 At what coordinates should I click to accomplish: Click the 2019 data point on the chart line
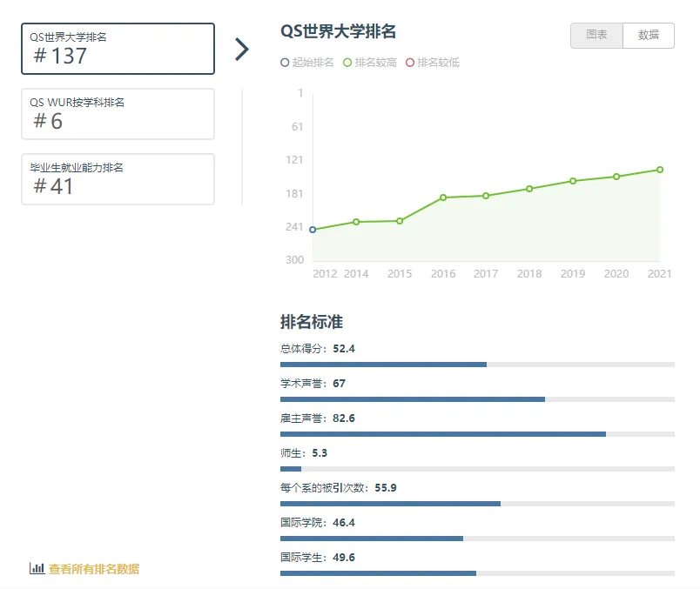pyautogui.click(x=573, y=181)
